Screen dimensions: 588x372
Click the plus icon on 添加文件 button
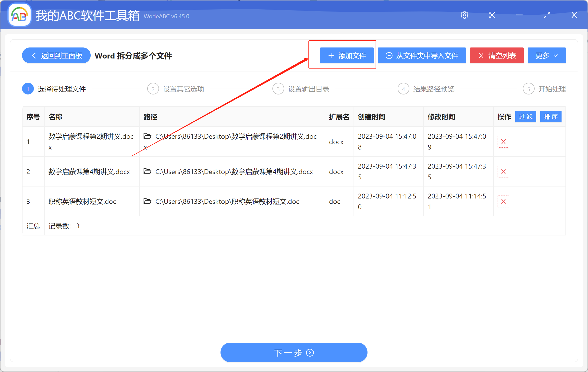(x=331, y=55)
